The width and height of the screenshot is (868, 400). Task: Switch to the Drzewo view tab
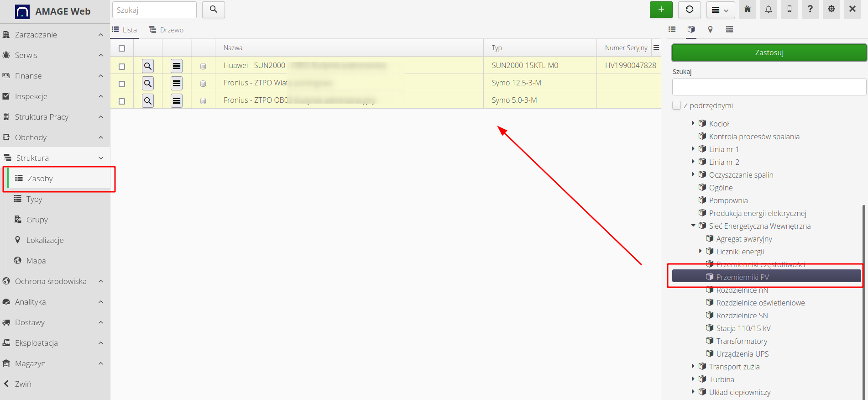(167, 30)
